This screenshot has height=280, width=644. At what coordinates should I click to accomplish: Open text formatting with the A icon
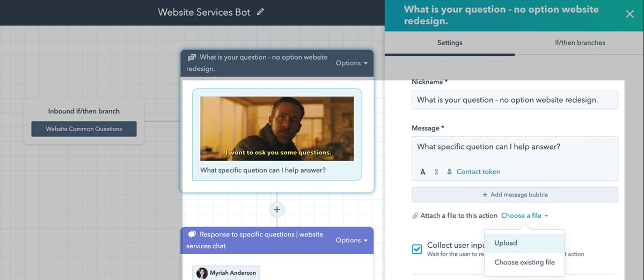pos(423,172)
